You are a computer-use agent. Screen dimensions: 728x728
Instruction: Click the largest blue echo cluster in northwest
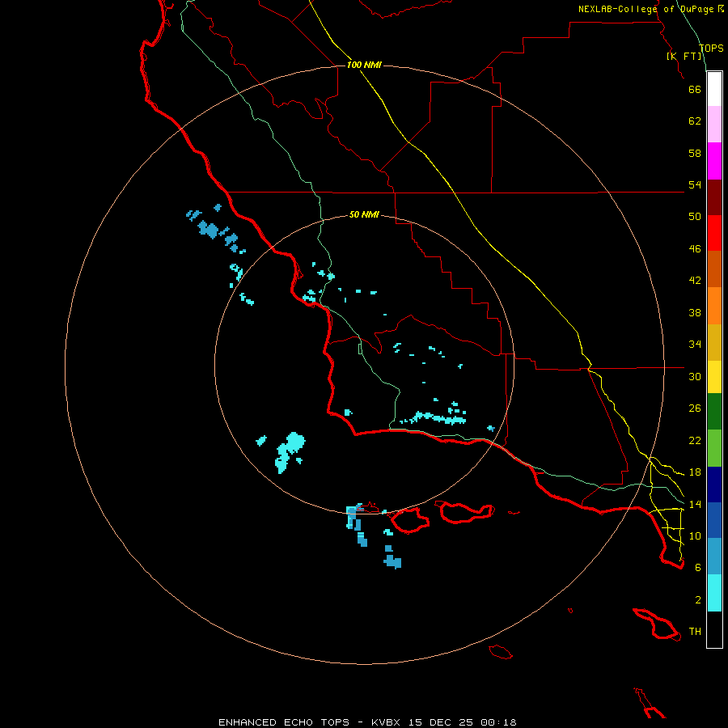click(209, 230)
